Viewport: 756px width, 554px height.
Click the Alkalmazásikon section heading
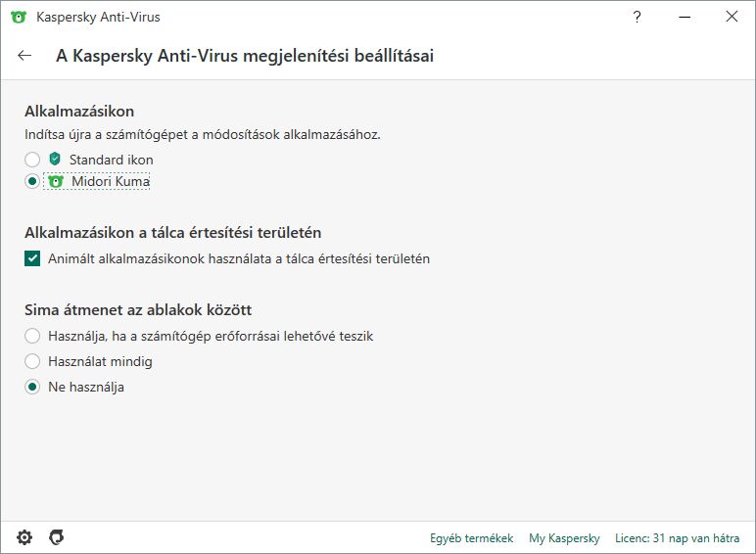pyautogui.click(x=79, y=112)
